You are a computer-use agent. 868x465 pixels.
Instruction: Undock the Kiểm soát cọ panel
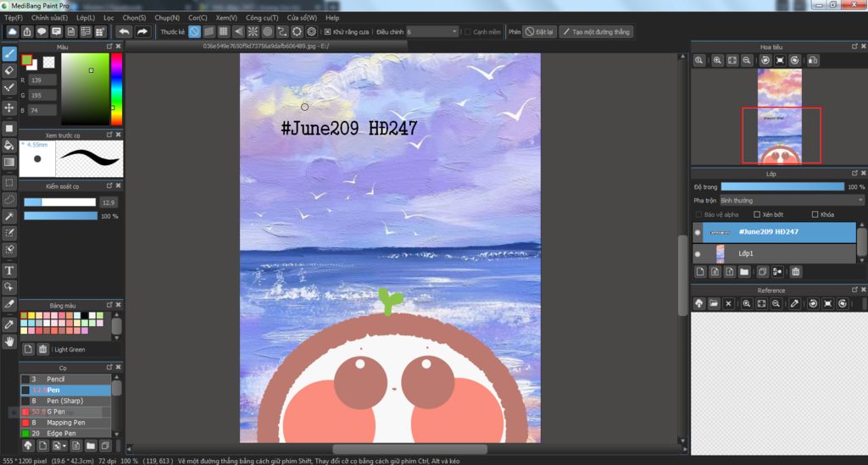tap(109, 185)
